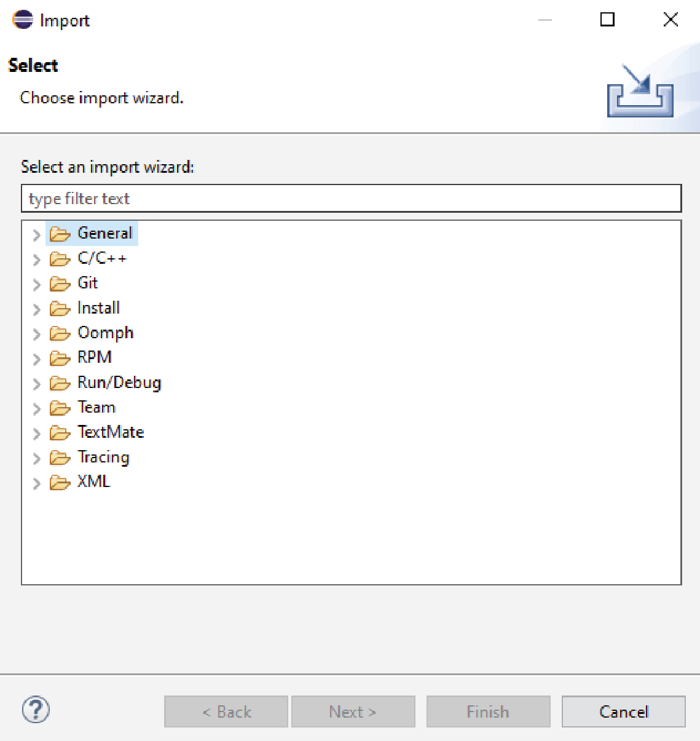700x741 pixels.
Task: Select the Team wizard category
Action: [96, 407]
